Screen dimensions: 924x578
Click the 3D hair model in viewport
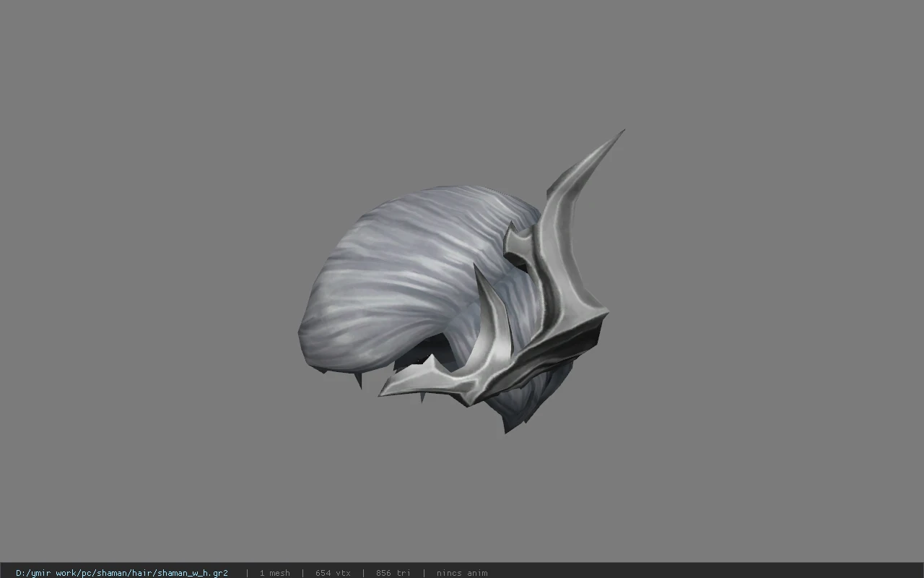click(x=461, y=282)
